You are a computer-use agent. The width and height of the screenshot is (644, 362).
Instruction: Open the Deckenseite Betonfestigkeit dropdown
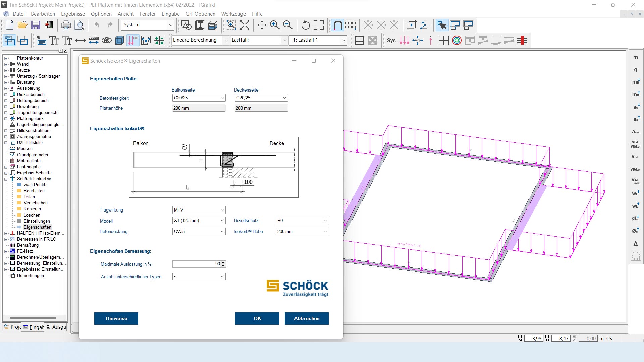[x=261, y=98]
